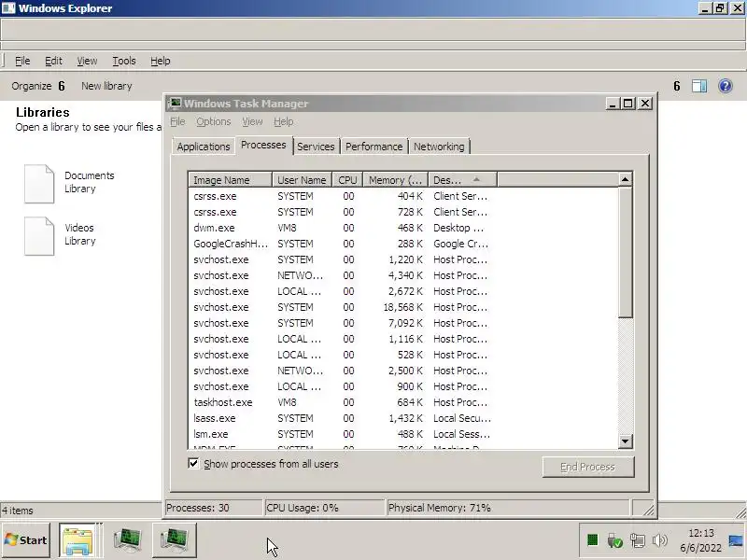Select svchost.exe row using 4,340 K
The width and height of the screenshot is (747, 560).
[342, 275]
